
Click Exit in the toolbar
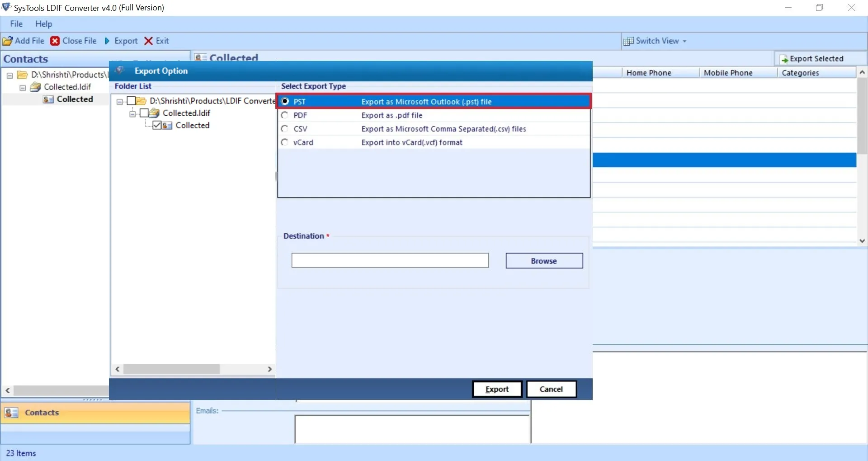[x=156, y=41]
